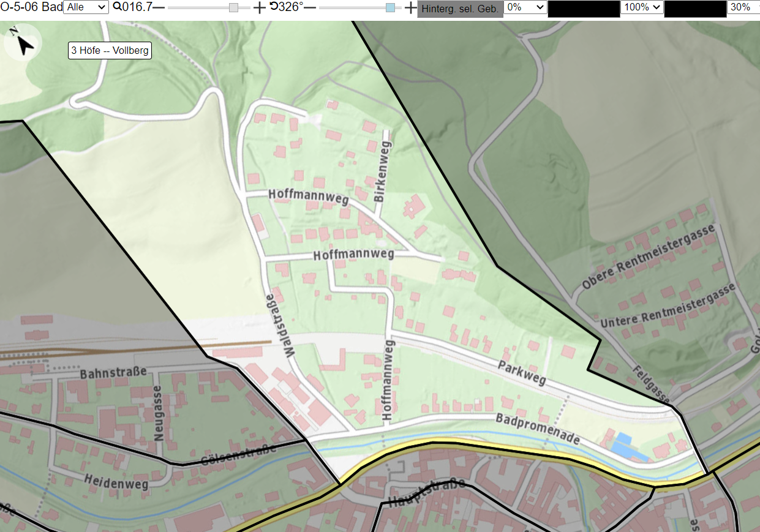Click the zoom minus icon beside 016.7
This screenshot has height=532, width=760.
(x=159, y=7)
